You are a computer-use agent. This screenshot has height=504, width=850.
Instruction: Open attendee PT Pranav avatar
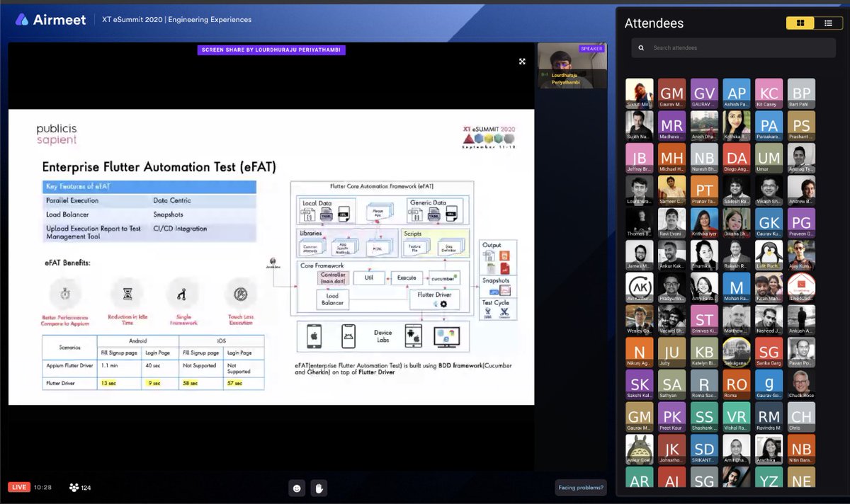(704, 190)
